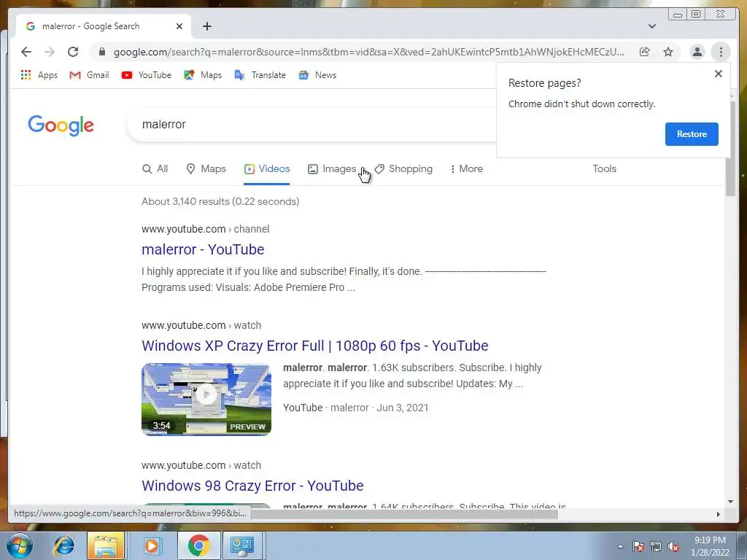747x560 pixels.
Task: Dismiss the Restore pages popup
Action: click(719, 74)
